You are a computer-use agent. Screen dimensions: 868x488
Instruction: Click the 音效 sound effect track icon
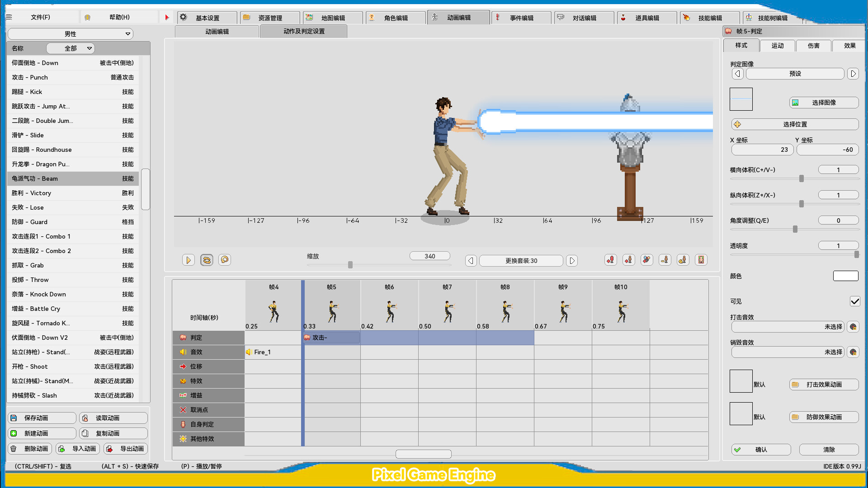pos(183,352)
